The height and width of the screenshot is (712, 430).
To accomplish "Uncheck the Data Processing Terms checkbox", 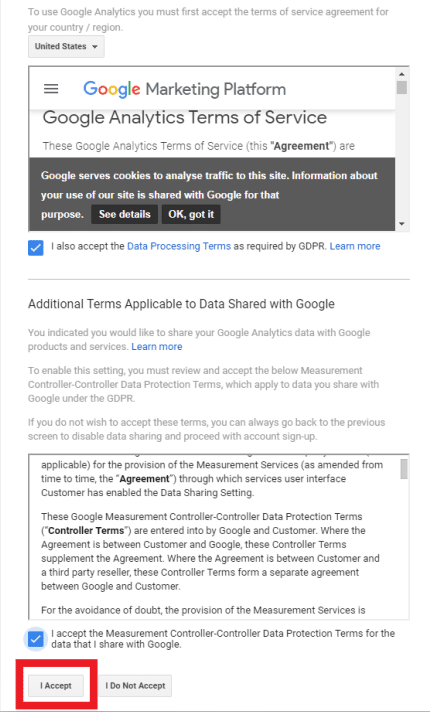I will (35, 248).
